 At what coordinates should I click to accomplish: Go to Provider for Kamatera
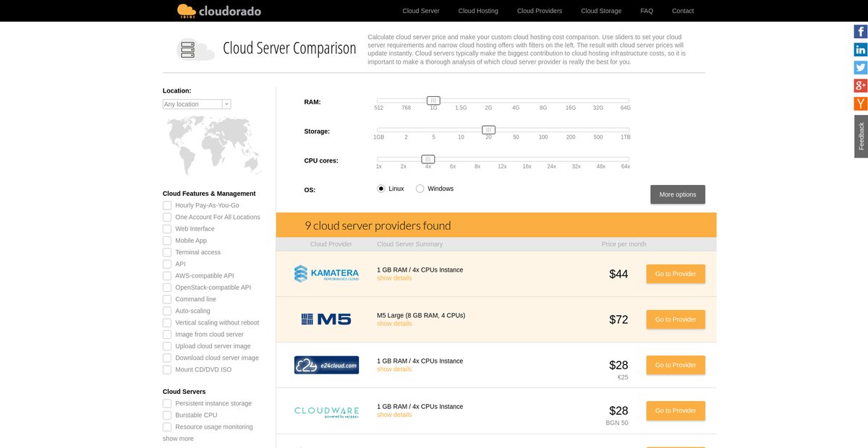pyautogui.click(x=676, y=274)
